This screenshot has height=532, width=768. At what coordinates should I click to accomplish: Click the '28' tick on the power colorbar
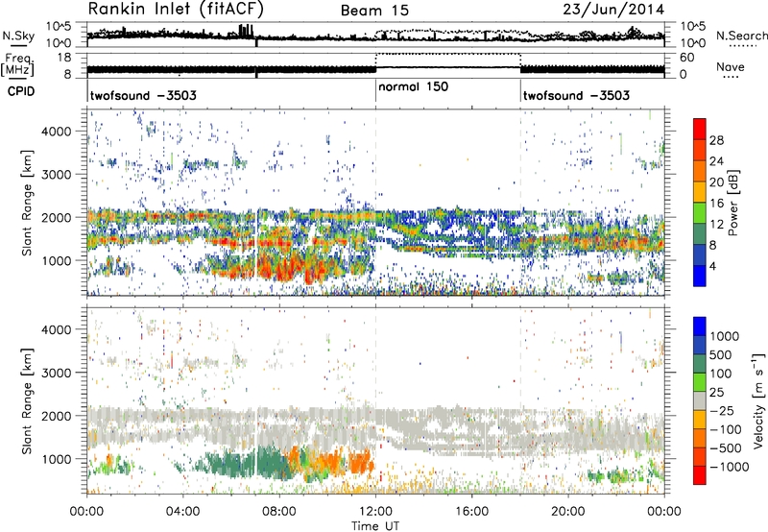click(x=716, y=140)
